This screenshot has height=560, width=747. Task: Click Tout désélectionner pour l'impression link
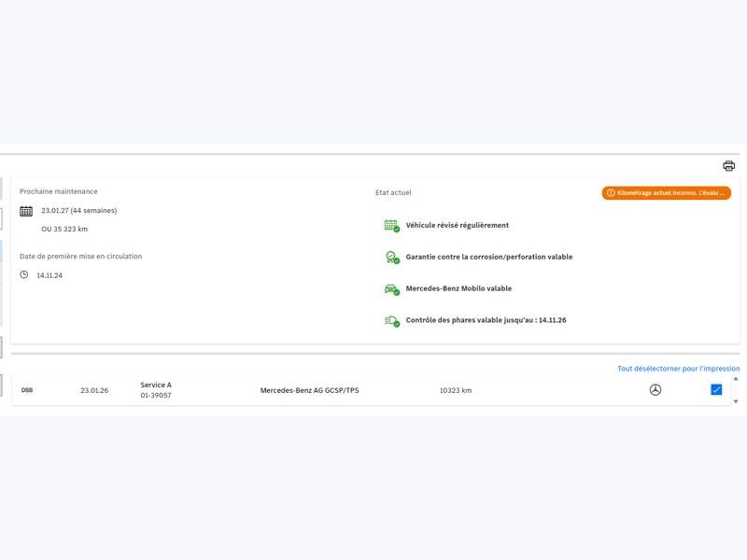(678, 369)
